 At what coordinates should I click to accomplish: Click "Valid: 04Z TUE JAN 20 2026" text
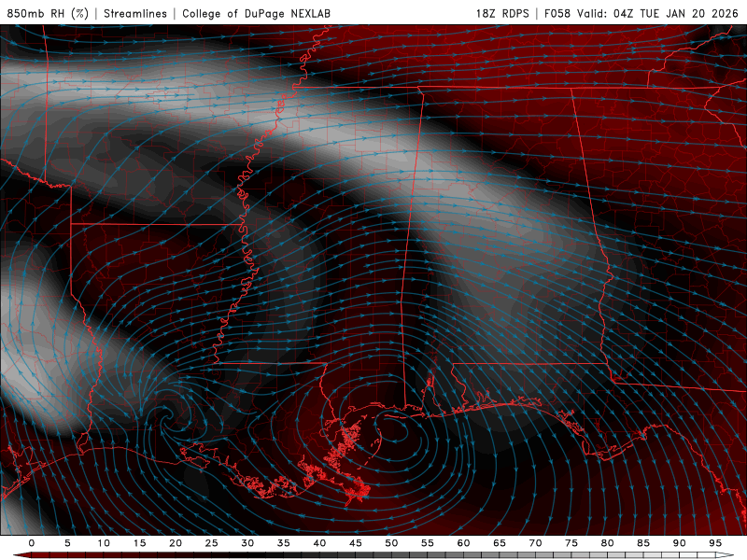tap(657, 13)
